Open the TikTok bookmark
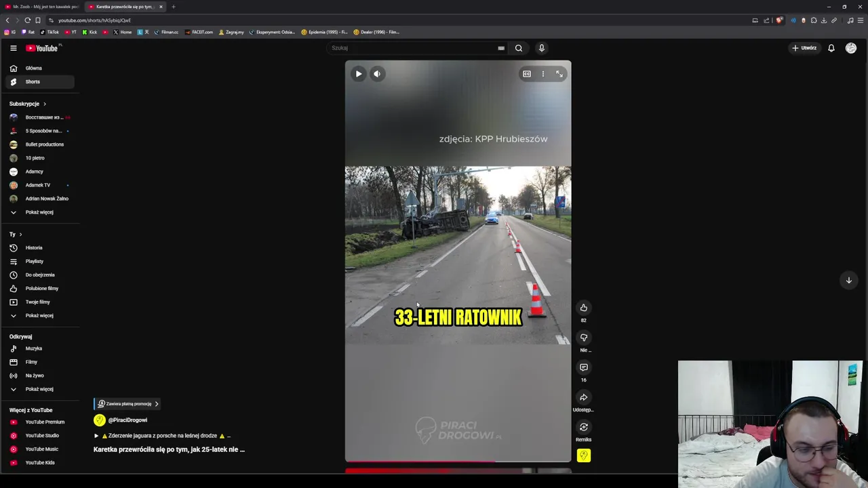 tap(50, 32)
